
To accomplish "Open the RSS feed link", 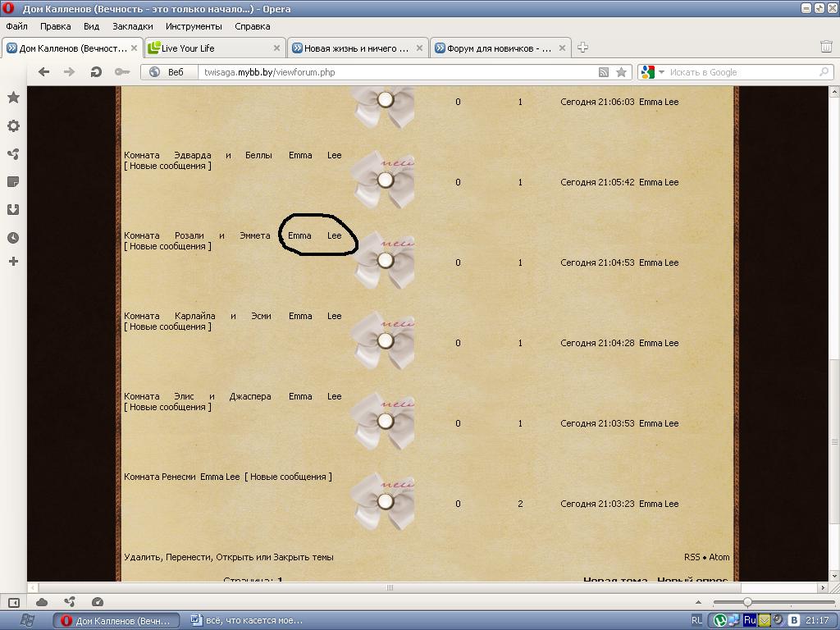I will click(692, 557).
